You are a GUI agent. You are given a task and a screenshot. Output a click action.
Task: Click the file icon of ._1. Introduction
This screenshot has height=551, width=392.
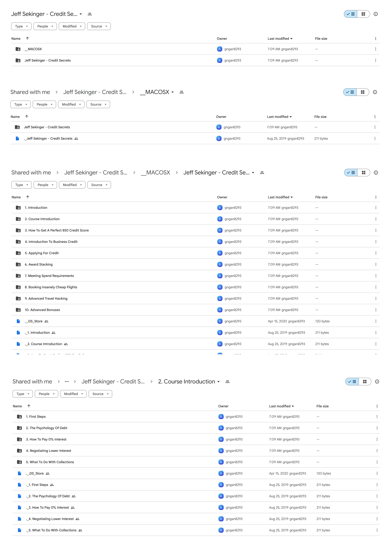click(x=18, y=333)
